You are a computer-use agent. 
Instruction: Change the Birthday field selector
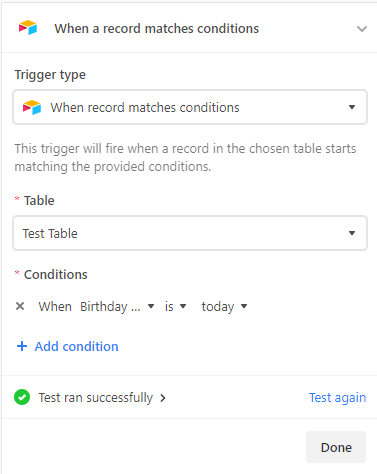[117, 306]
